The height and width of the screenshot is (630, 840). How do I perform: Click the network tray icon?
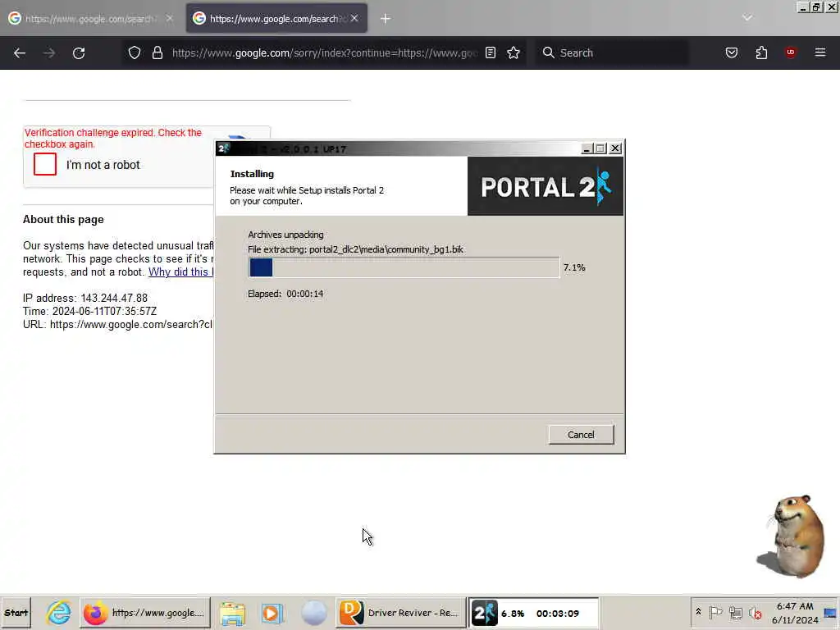(736, 613)
